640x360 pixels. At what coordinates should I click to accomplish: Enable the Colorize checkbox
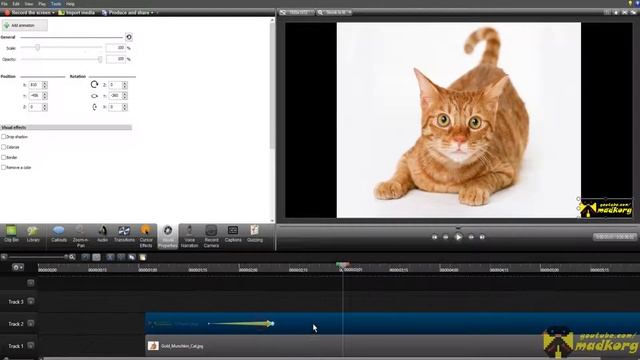coord(4,147)
